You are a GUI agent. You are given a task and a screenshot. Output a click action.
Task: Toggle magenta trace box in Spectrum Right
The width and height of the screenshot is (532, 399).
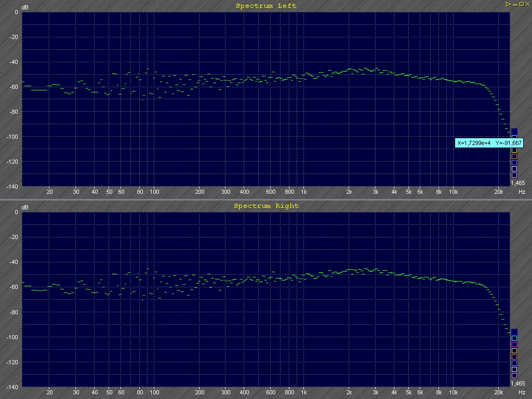point(514,344)
